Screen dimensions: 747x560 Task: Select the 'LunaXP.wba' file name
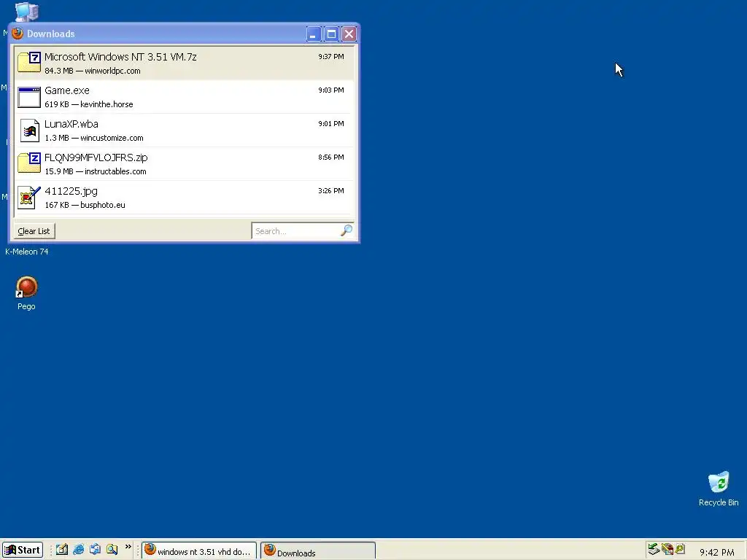tap(71, 124)
